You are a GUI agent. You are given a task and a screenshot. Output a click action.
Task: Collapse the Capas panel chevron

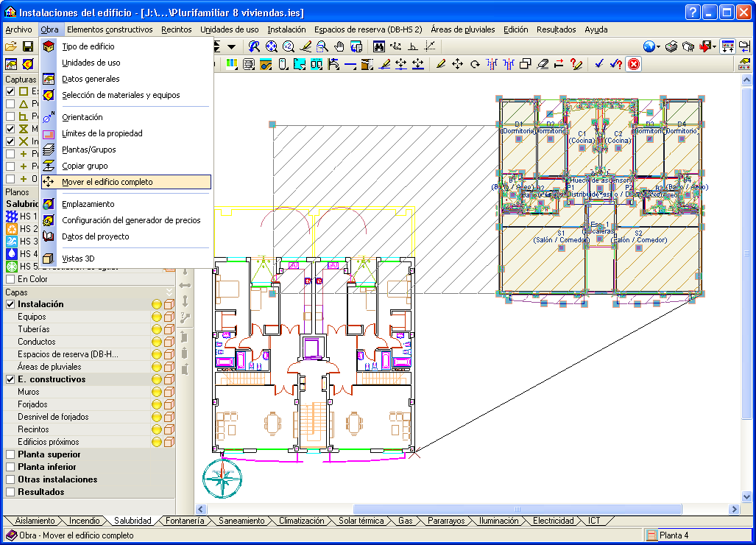tap(169, 292)
